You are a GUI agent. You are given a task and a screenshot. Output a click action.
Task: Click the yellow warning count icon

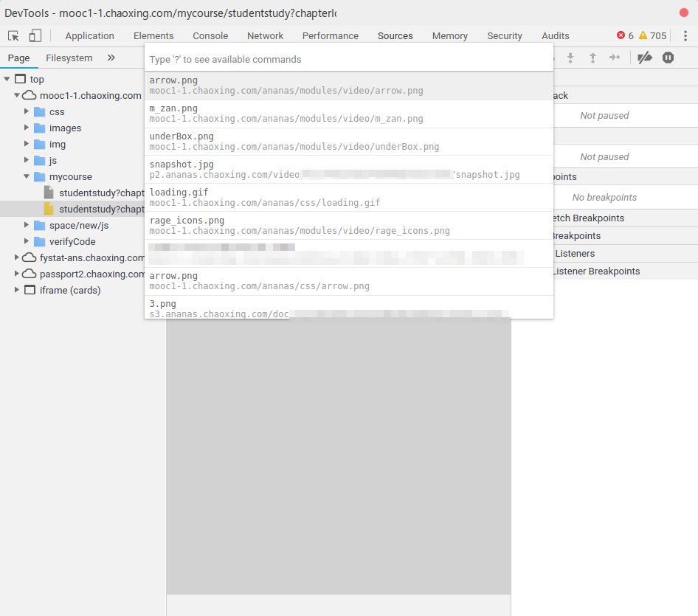[643, 35]
